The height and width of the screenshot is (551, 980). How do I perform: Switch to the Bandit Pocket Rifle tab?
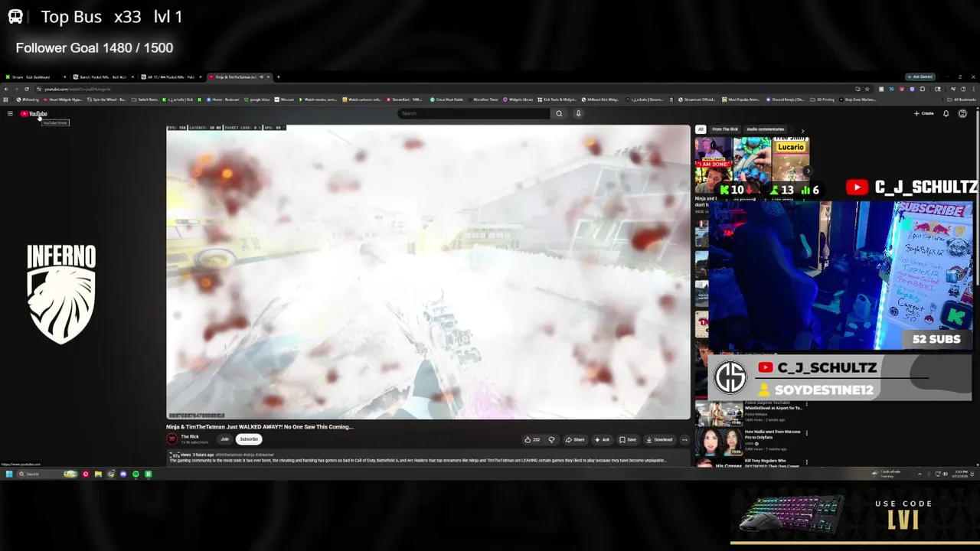pos(103,77)
